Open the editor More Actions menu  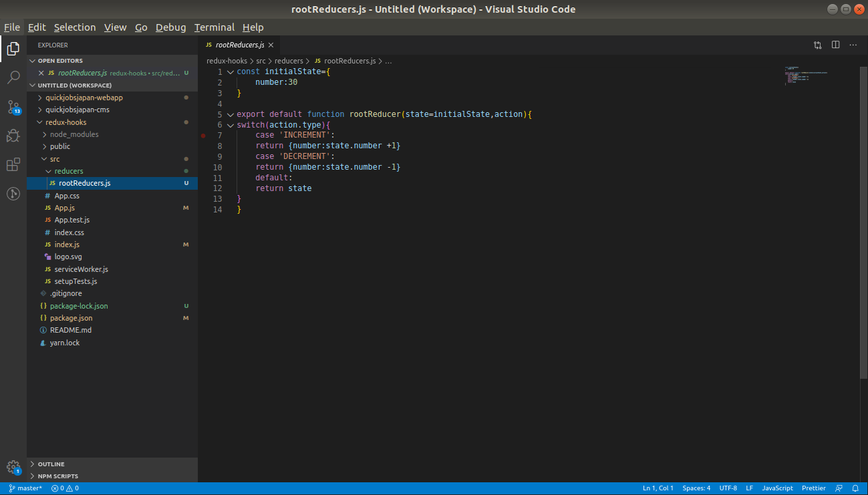(x=853, y=44)
